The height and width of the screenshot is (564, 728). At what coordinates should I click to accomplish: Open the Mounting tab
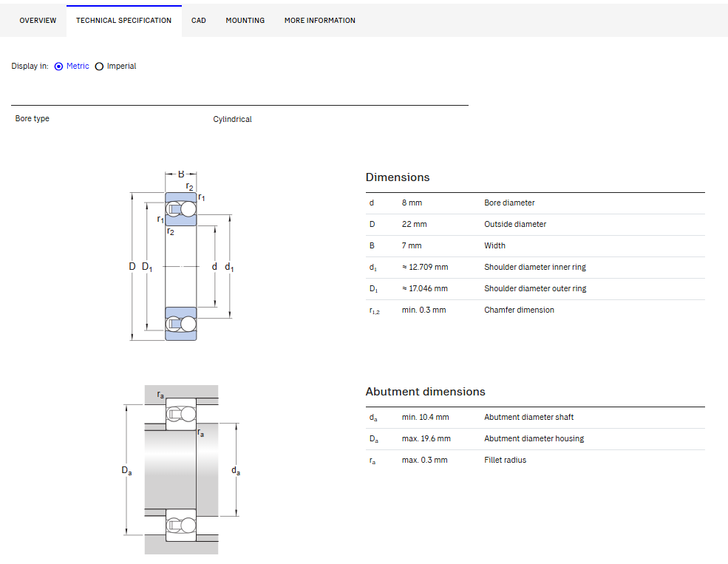pyautogui.click(x=245, y=21)
